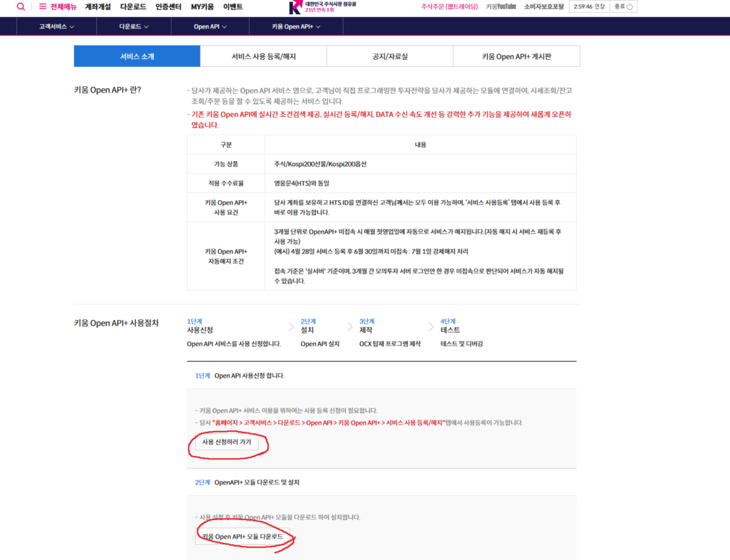Expand the Open API dropdown

pyautogui.click(x=210, y=26)
